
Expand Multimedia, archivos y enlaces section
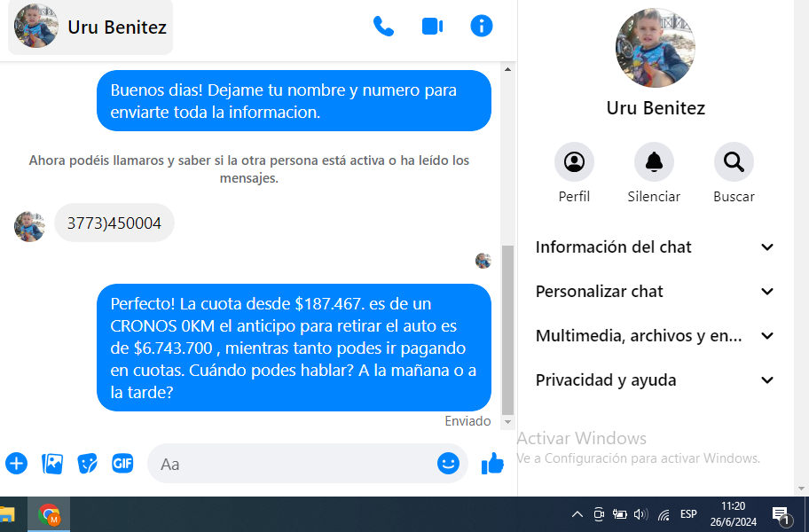tap(655, 336)
